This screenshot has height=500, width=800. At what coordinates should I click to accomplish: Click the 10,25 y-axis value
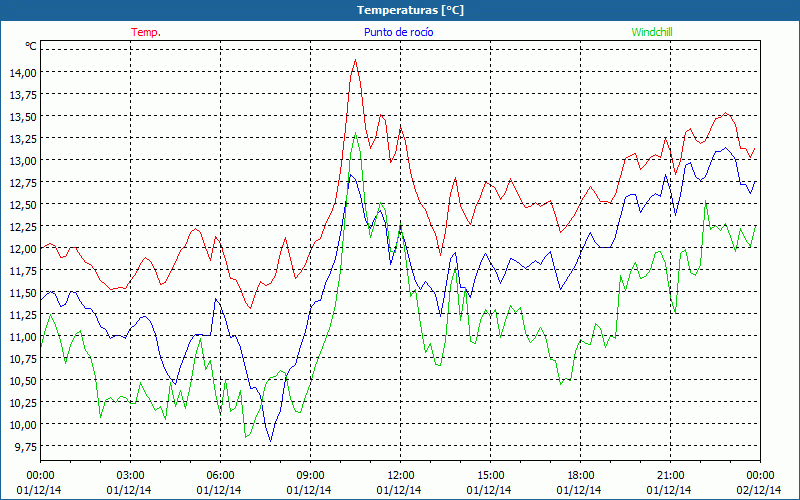(x=23, y=402)
